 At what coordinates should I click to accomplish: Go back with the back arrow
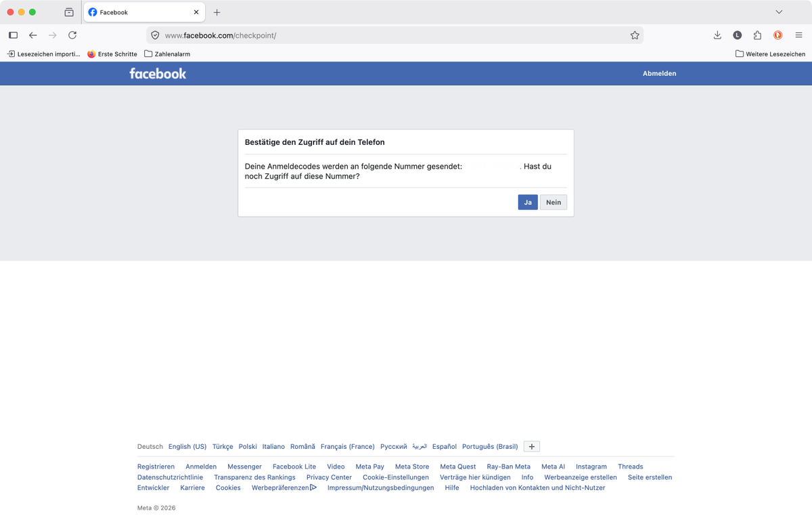pos(32,35)
